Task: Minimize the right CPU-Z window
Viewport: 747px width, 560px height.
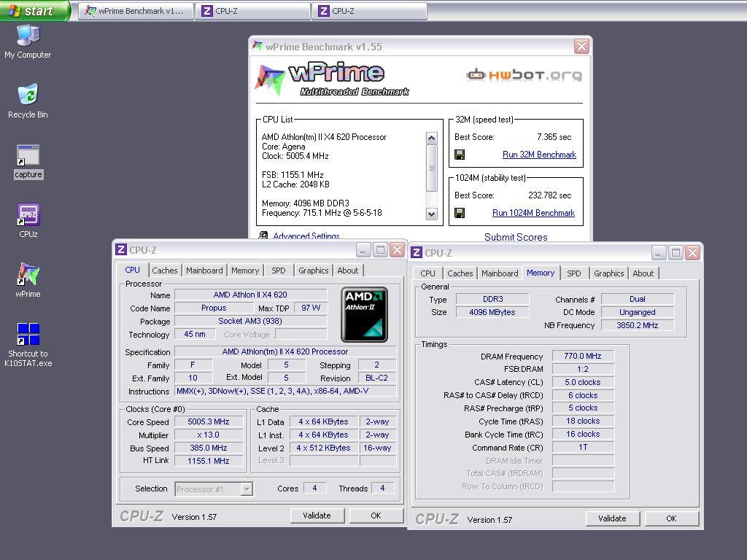Action: click(x=659, y=253)
